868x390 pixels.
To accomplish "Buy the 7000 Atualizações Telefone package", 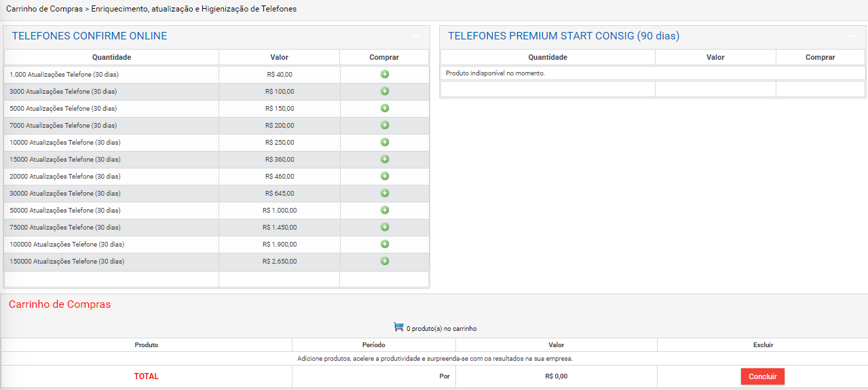I will (385, 125).
